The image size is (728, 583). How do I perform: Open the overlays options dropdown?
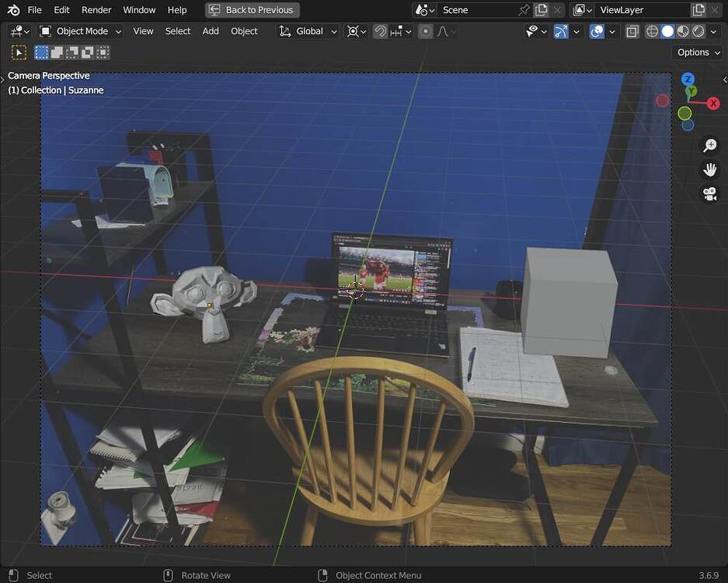pyautogui.click(x=612, y=31)
